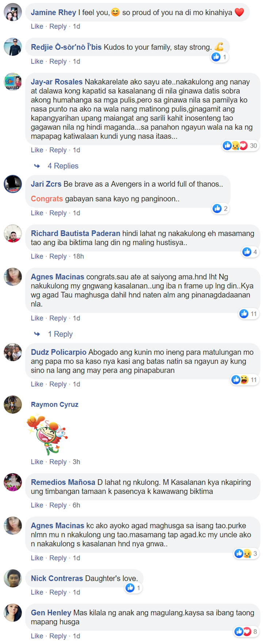The width and height of the screenshot is (274, 644).
Task: Like Remedios Mañosa's comment
Action: click(37, 505)
